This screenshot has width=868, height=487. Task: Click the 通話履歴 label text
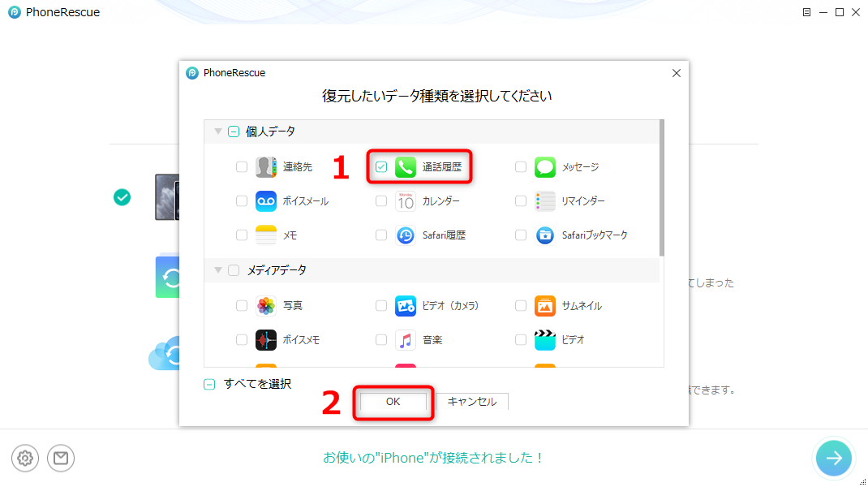tap(442, 166)
